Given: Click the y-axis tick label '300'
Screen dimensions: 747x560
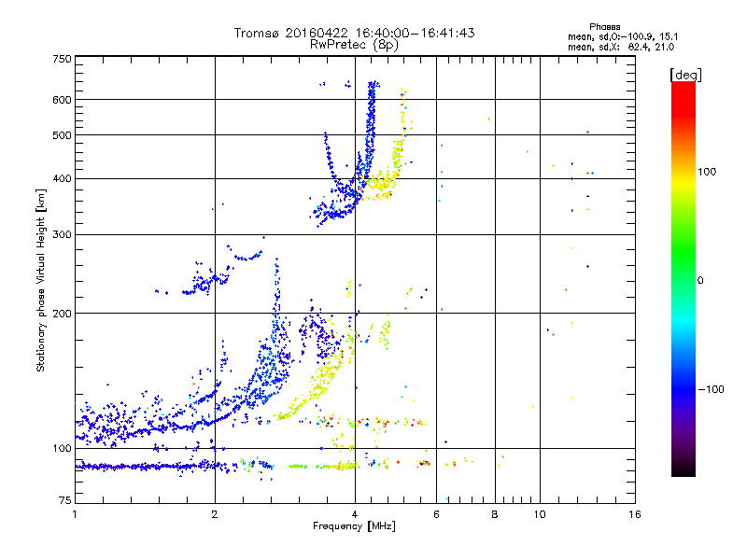Looking at the screenshot, I should [x=62, y=235].
